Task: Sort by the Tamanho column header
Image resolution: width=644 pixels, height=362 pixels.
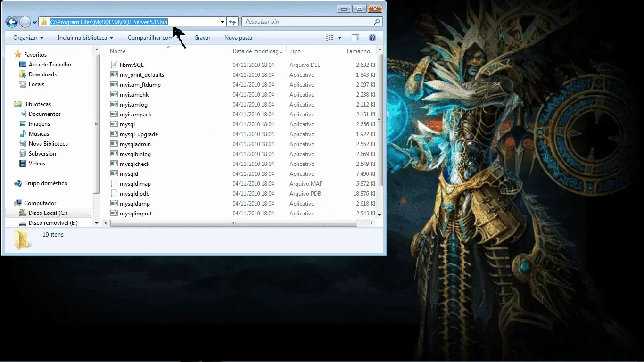Action: click(359, 51)
